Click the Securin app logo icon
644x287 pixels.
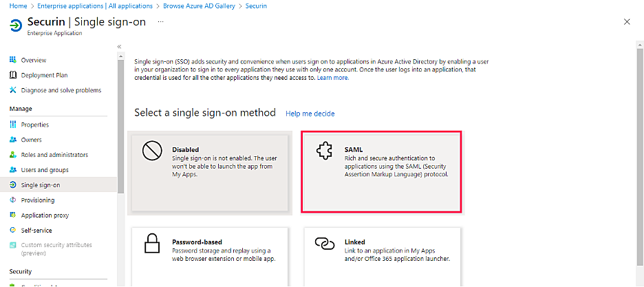15,25
